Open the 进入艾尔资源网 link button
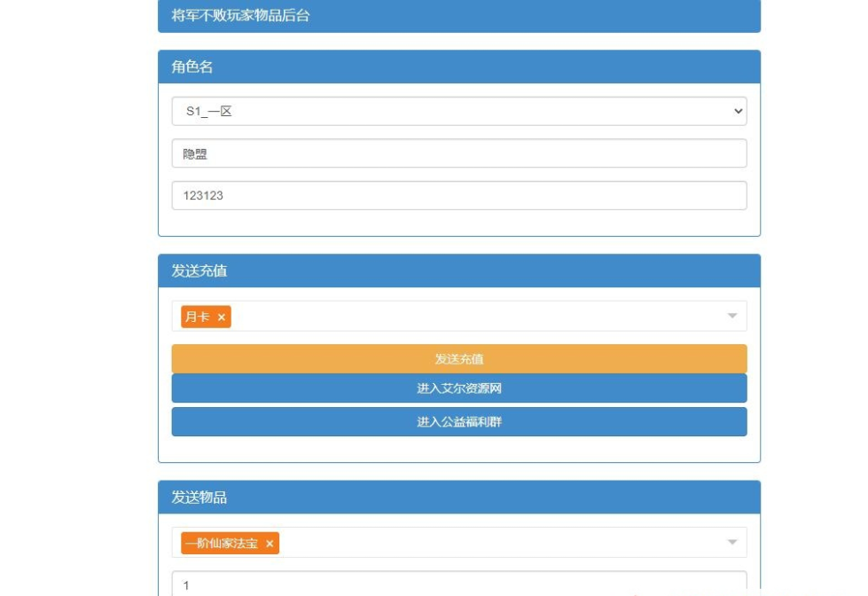The height and width of the screenshot is (596, 868). click(458, 388)
